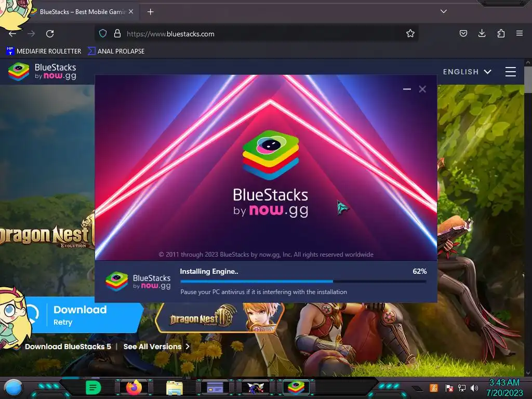Click the BlueStacks by now.gg site logo
The height and width of the screenshot is (399, 532).
click(x=42, y=72)
